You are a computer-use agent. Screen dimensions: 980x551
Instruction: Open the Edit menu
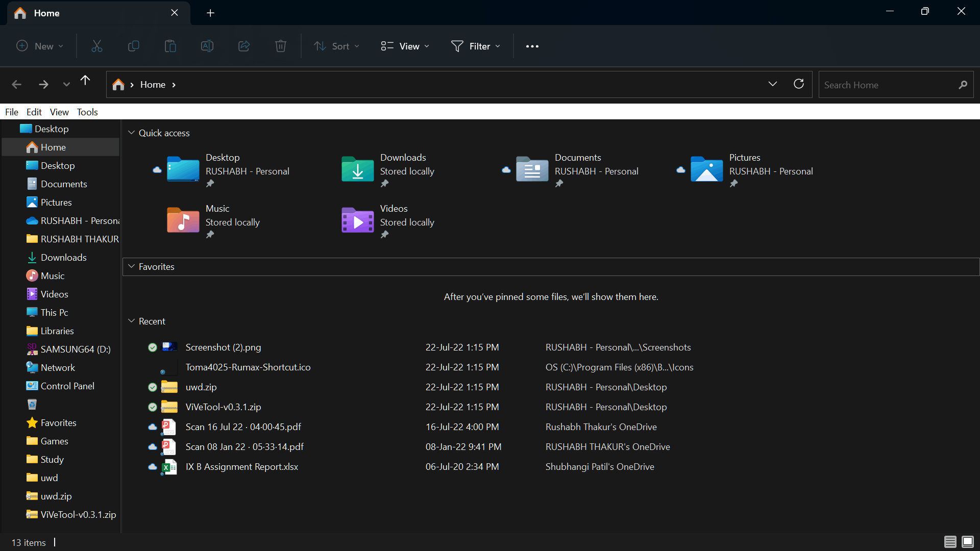(34, 112)
